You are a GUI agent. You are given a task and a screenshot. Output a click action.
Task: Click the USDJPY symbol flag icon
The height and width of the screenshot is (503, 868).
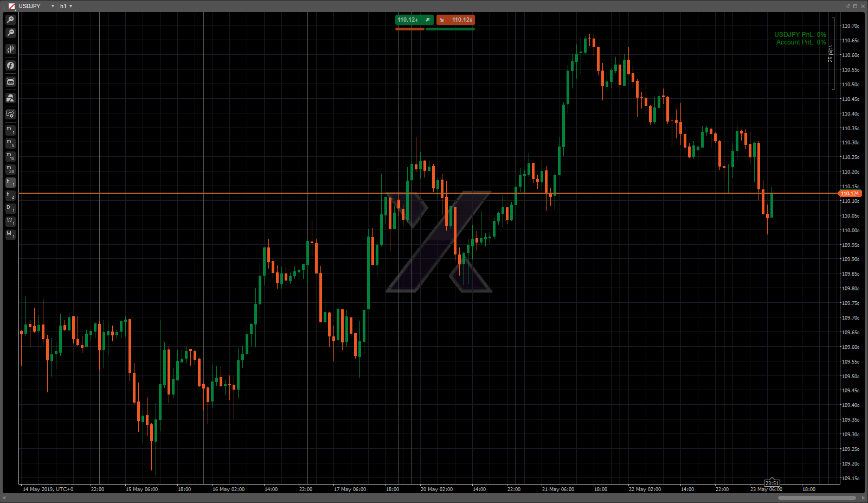[x=12, y=7]
